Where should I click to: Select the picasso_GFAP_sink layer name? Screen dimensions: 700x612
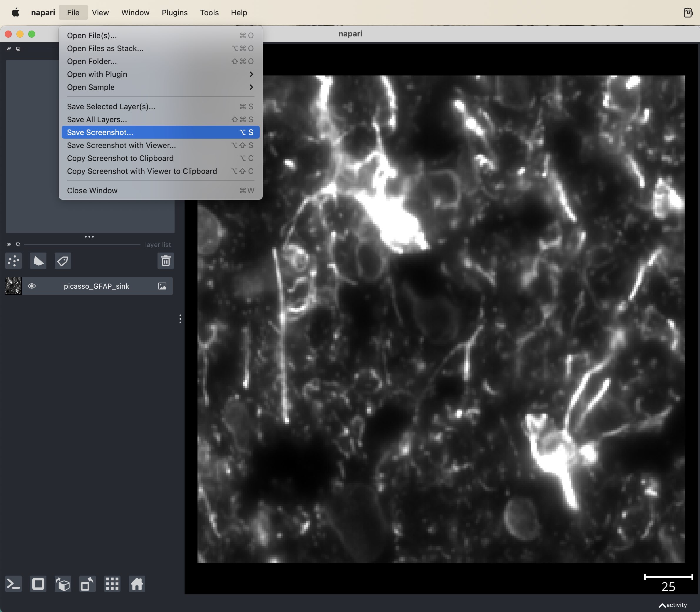click(96, 286)
